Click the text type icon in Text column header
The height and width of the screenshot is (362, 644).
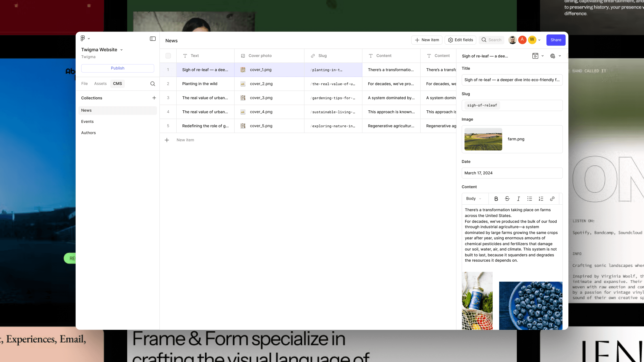[185, 56]
